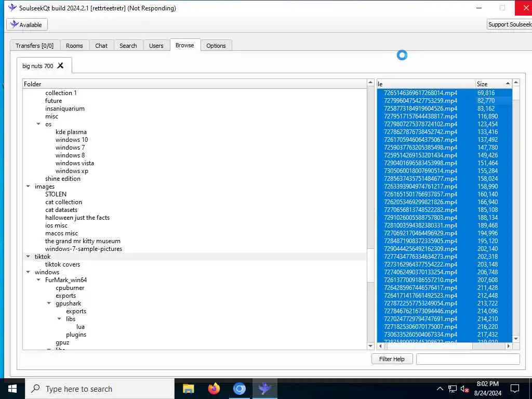
Task: Select the Browse tab
Action: [185, 45]
